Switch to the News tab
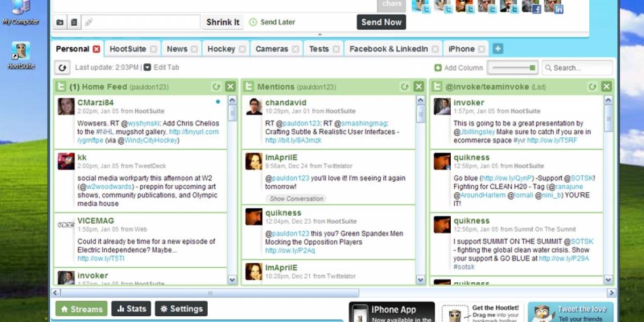The width and height of the screenshot is (644, 322). 177,49
